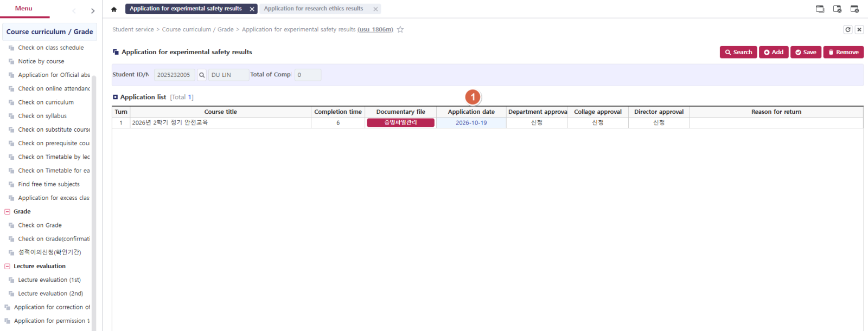Open the 증빙파일관리 documentary file button
This screenshot has height=331, width=868.
pos(401,123)
